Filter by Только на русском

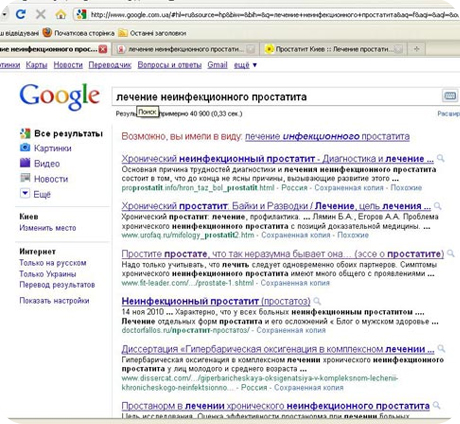[x=53, y=263]
